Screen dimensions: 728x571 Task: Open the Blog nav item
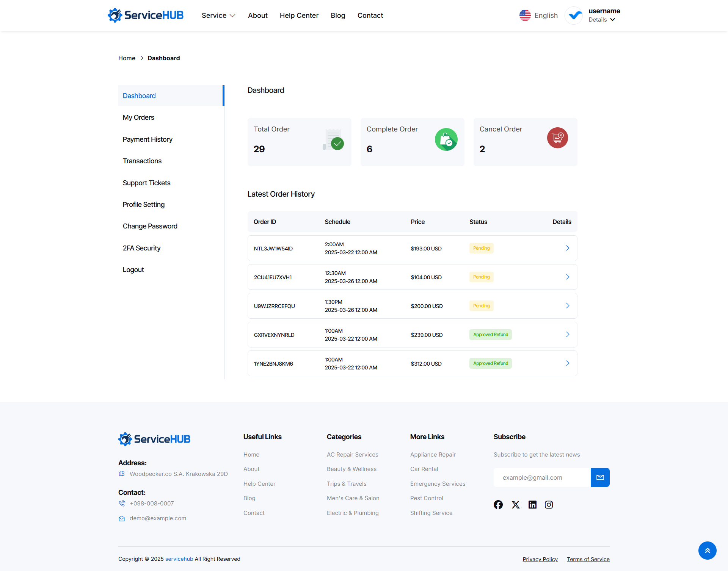338,16
